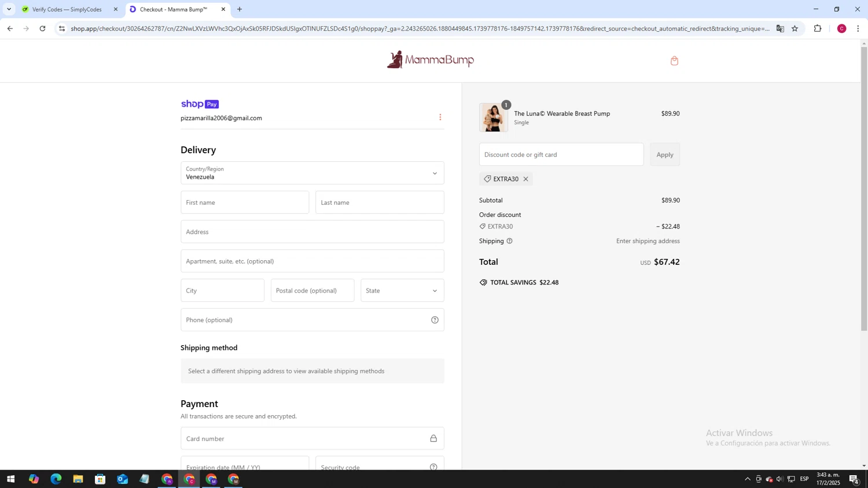Open the browser extensions icon
The height and width of the screenshot is (488, 868).
(x=818, y=28)
